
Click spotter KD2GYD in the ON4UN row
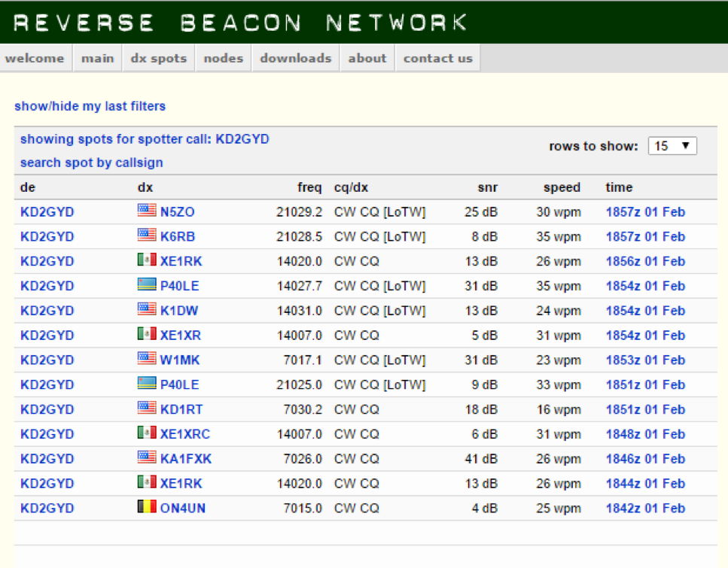47,508
